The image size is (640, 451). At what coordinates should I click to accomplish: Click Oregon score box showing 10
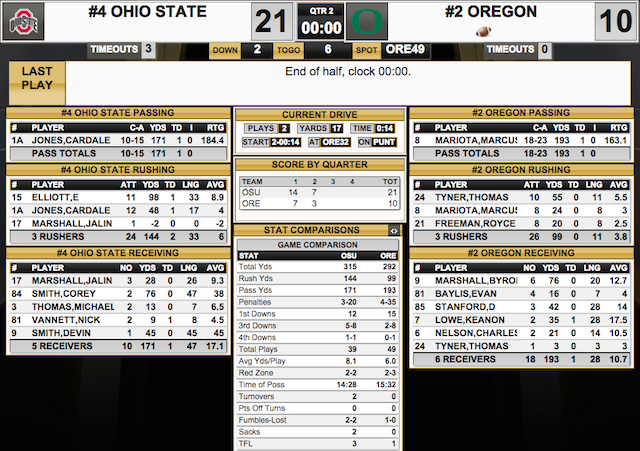(x=616, y=21)
